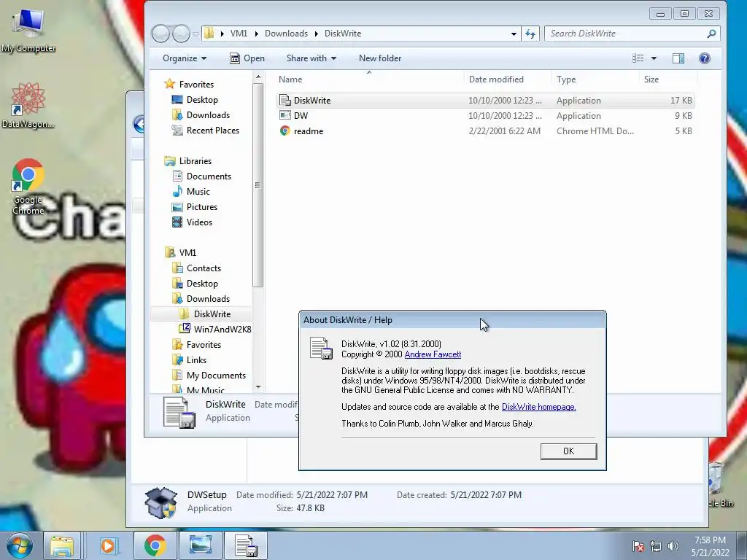This screenshot has height=560, width=747.
Task: Open the Windows Start menu
Action: click(x=20, y=545)
